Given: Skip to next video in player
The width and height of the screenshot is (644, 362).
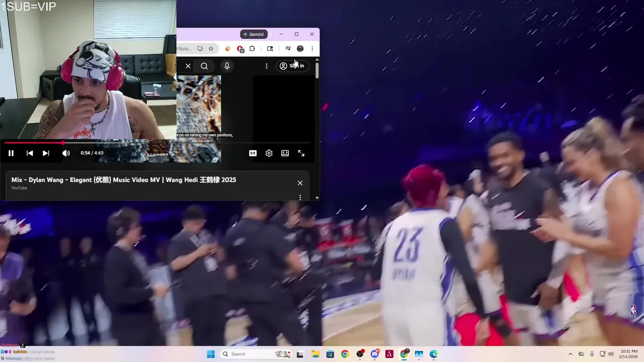Looking at the screenshot, I should point(46,153).
